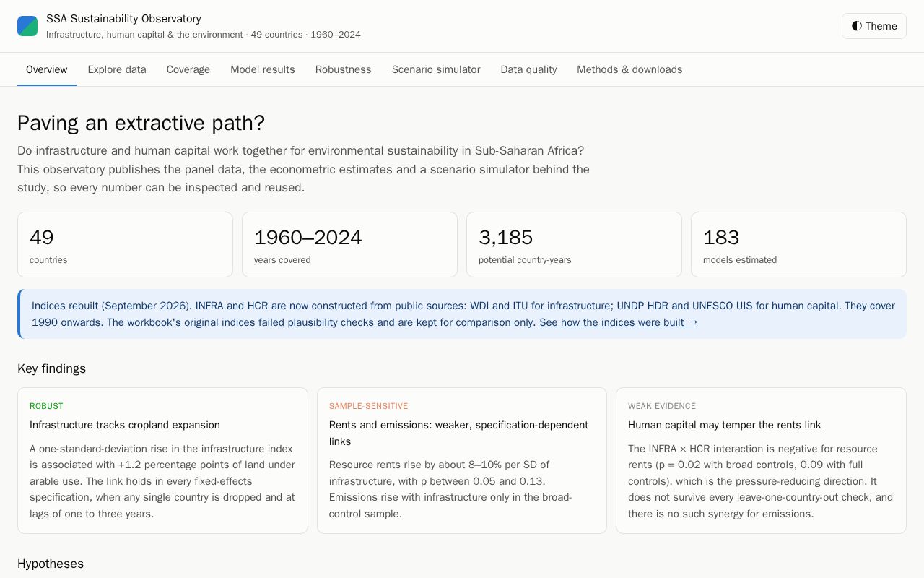The height and width of the screenshot is (578, 924).
Task: Switch to the Data quality tab
Action: pyautogui.click(x=528, y=69)
